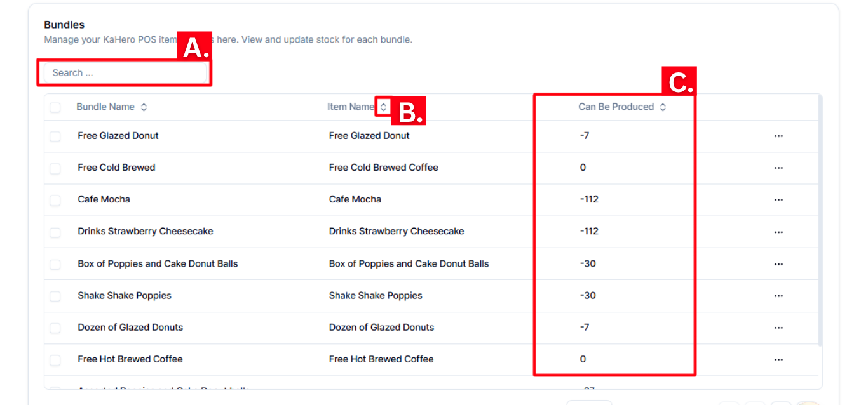Sort by Bundle Name column arrows
The height and width of the screenshot is (405, 868).
click(144, 107)
